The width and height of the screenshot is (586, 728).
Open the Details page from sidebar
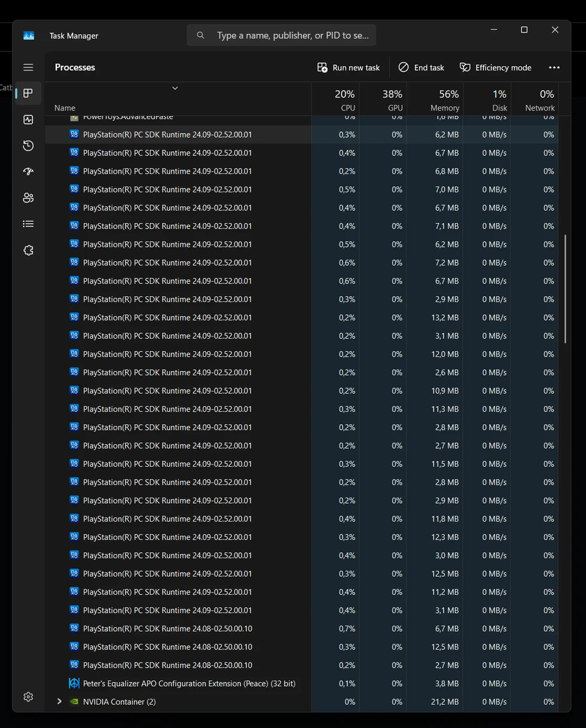(x=28, y=224)
